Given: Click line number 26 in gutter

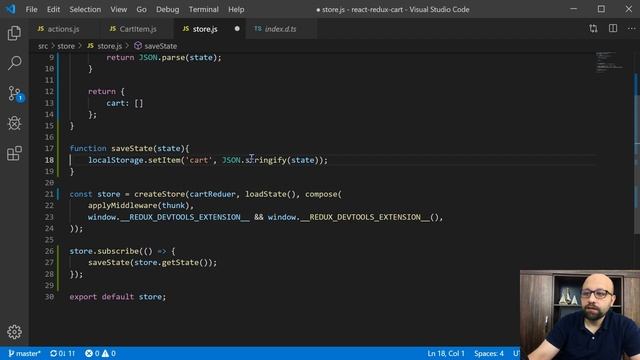Looking at the screenshot, I should pos(49,251).
